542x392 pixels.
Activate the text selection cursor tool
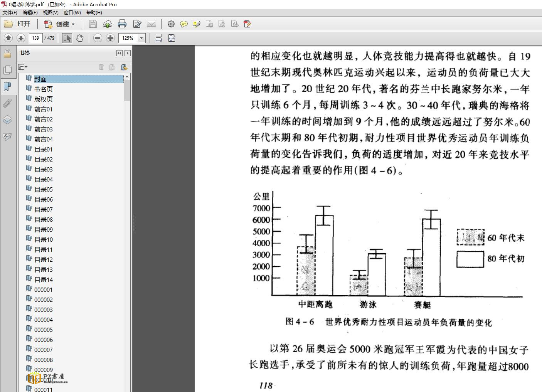pyautogui.click(x=67, y=38)
